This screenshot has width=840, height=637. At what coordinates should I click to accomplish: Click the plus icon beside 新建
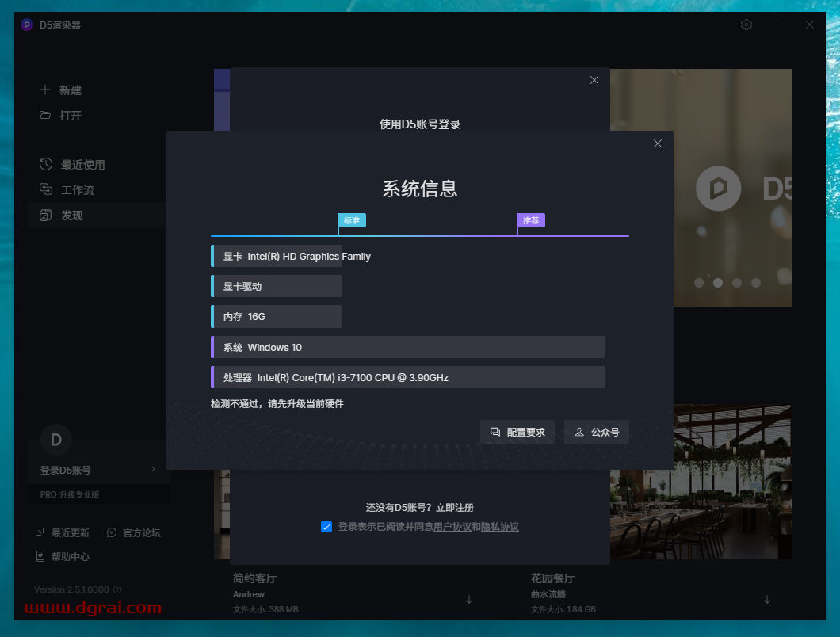point(45,90)
